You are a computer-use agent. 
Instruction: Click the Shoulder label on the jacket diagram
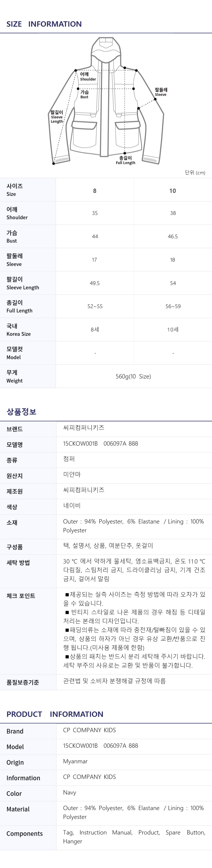tap(88, 77)
